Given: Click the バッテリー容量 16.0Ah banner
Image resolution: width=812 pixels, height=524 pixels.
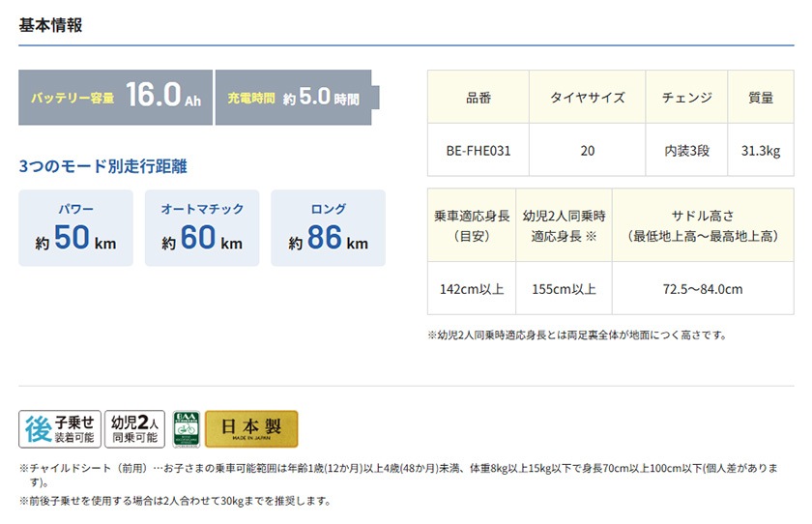Looking at the screenshot, I should coord(115,98).
